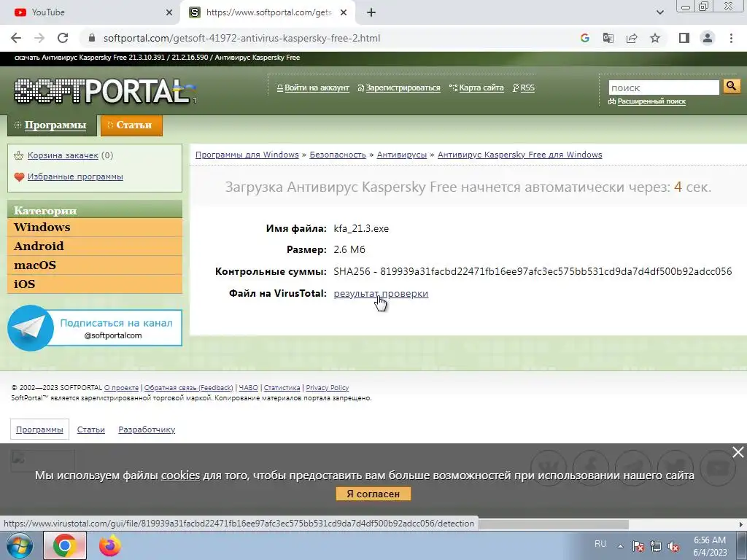This screenshot has width=747, height=560.
Task: Click the browser Back arrow
Action: pyautogui.click(x=16, y=38)
